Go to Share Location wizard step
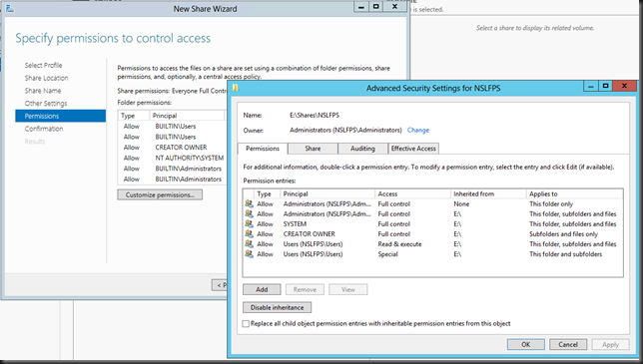 (46, 78)
